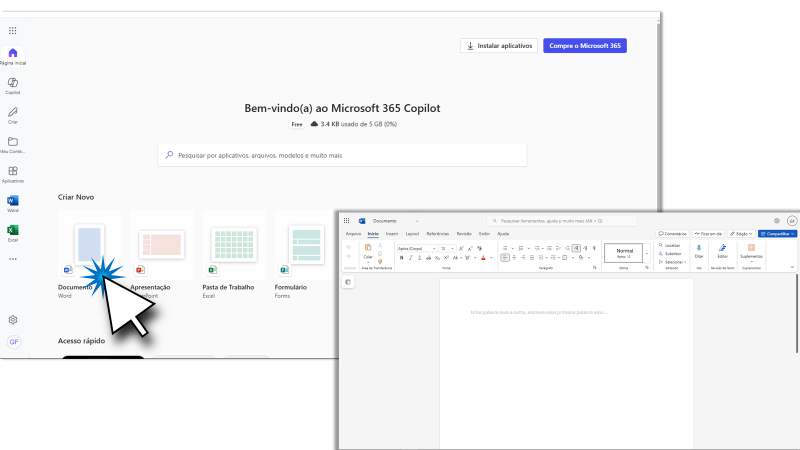800x450 pixels.
Task: Focus the Pesquisar por aplicativos search box
Action: 342,155
